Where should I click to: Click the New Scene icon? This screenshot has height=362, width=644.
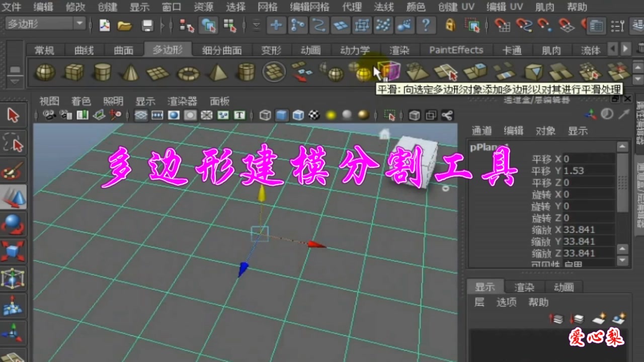click(105, 25)
